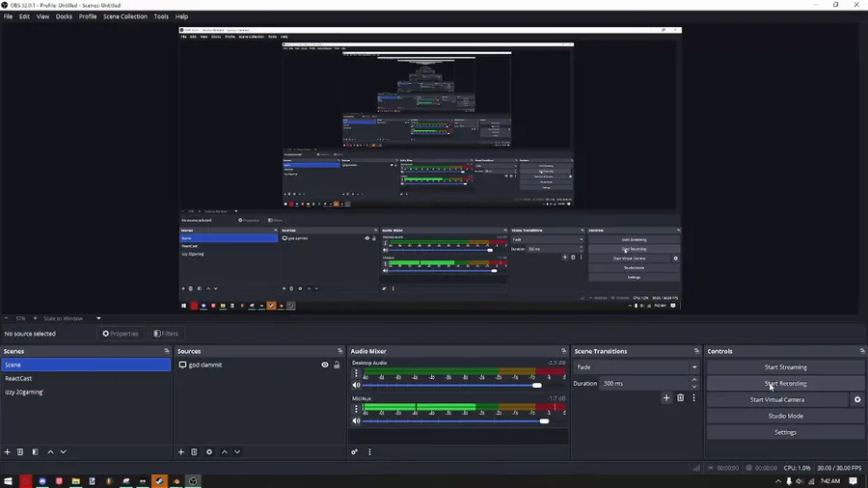
Task: Click the Duration 300 ms input field
Action: 645,383
